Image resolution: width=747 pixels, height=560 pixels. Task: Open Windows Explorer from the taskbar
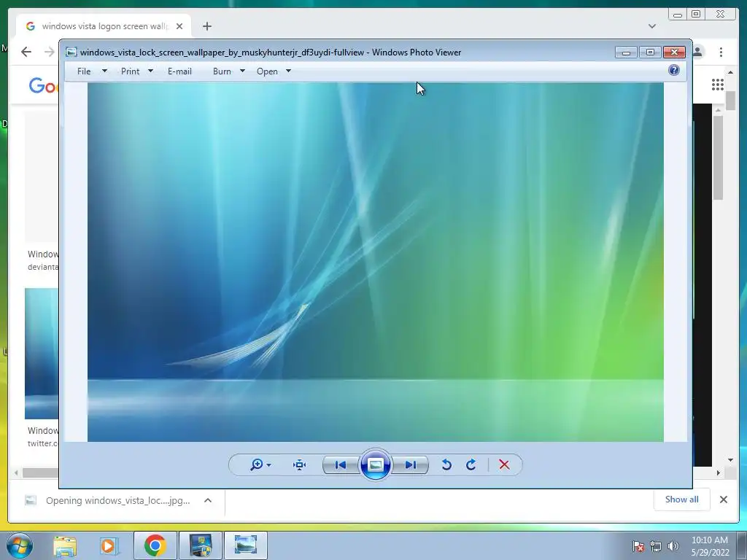[65, 545]
